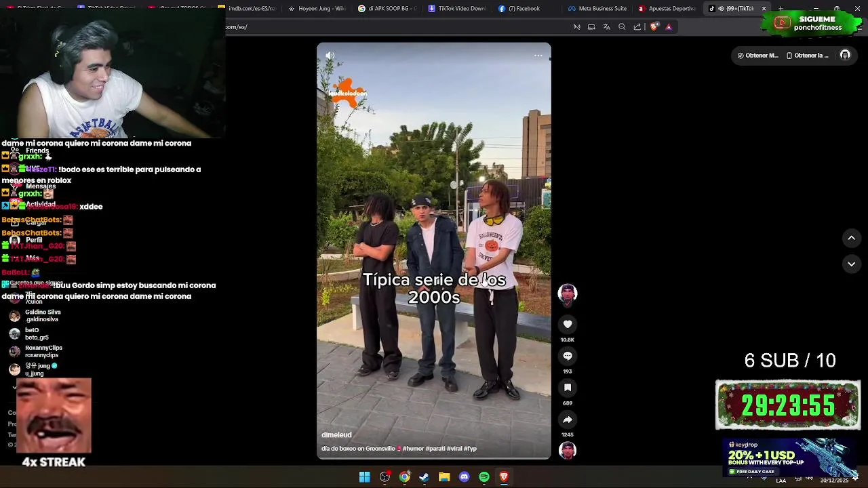Click the SIGUEME ponchofitness banner
The height and width of the screenshot is (488, 868).
[811, 23]
